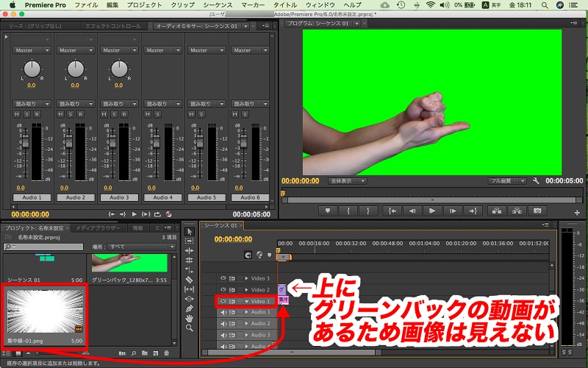Screen dimensions: 588x368
Task: Switch project panel to list view
Action: coord(7,353)
